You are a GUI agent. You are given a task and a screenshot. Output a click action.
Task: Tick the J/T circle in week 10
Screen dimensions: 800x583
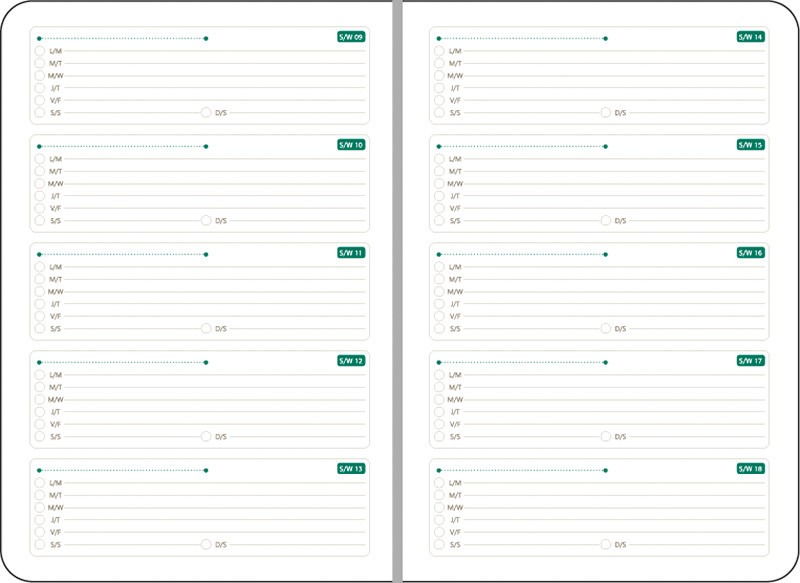[x=40, y=196]
